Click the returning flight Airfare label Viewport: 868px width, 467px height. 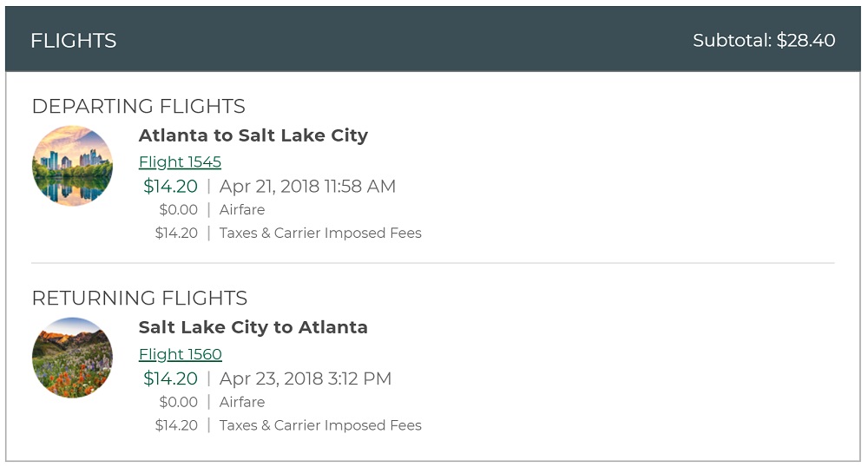click(x=242, y=402)
